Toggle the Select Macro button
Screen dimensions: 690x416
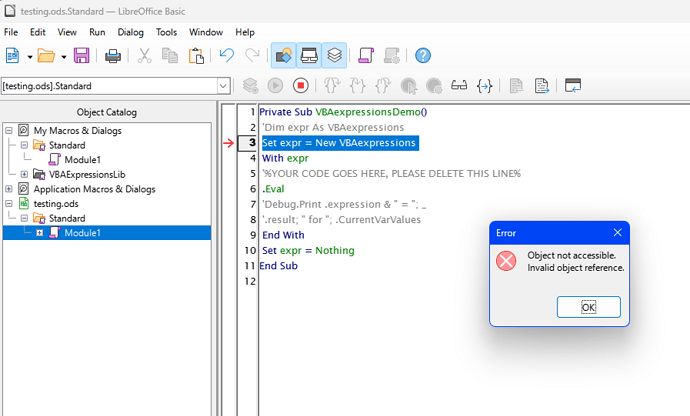pos(309,55)
